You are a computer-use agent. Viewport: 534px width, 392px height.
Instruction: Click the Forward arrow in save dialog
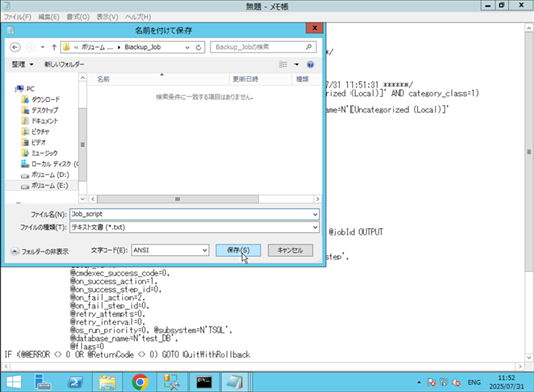(31, 47)
